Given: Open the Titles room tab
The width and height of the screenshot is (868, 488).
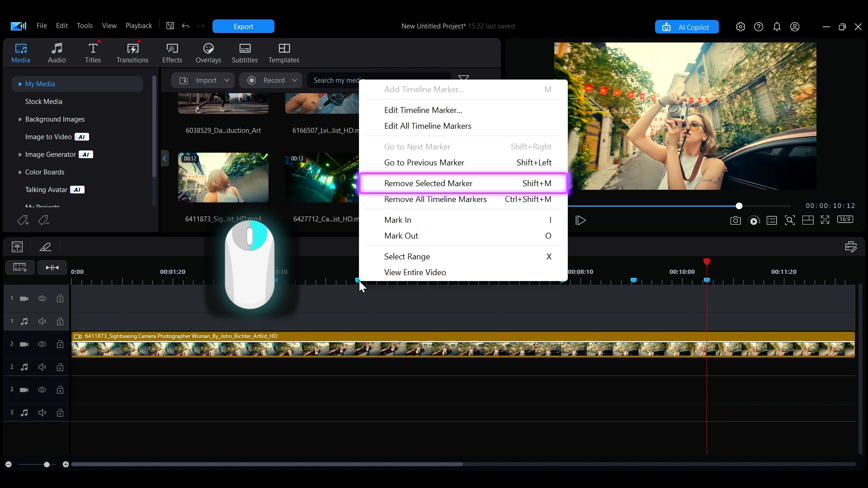Looking at the screenshot, I should tap(93, 53).
